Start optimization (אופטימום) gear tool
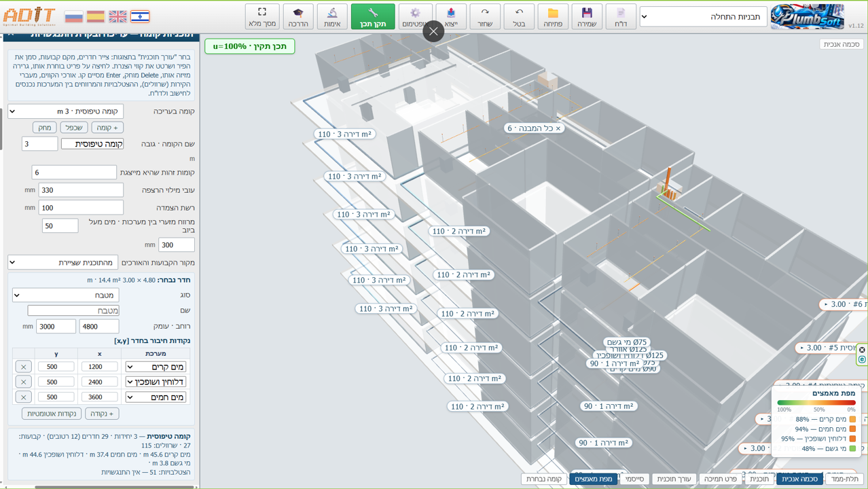868x489 pixels. tap(415, 16)
